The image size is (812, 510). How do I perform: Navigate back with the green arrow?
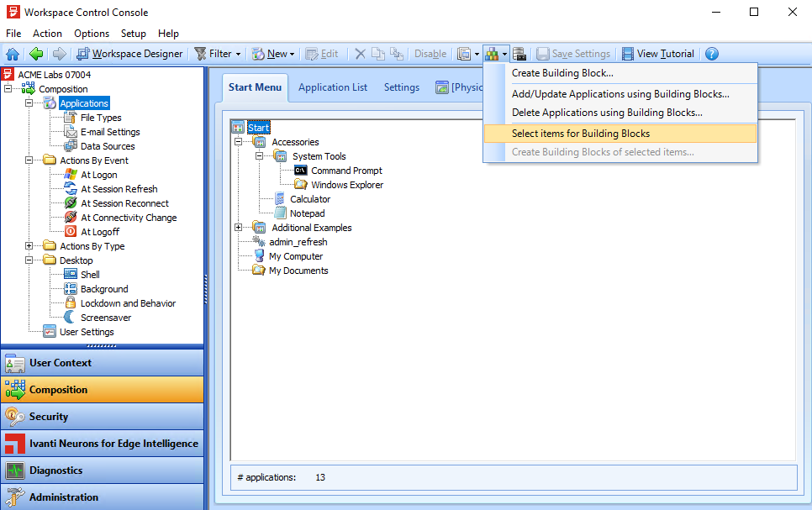click(x=36, y=54)
